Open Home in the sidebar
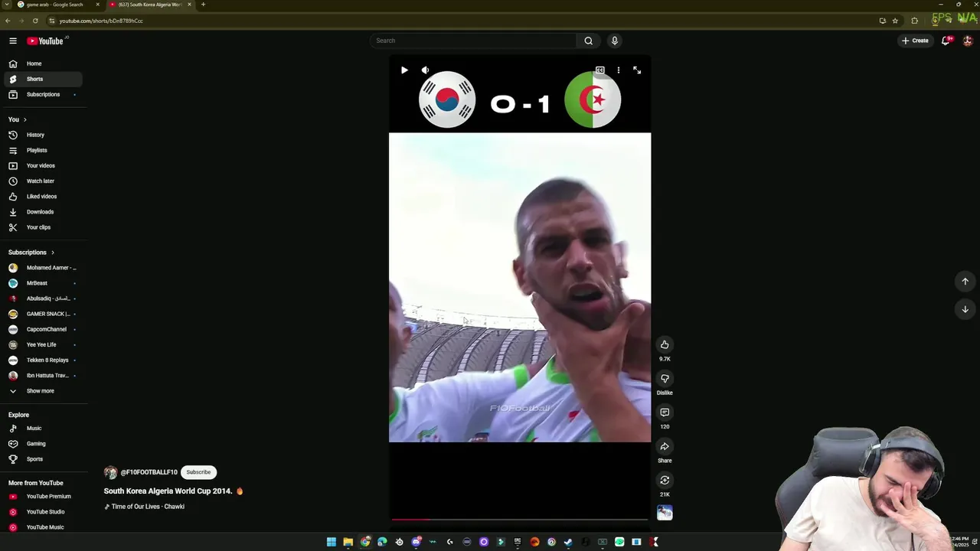The image size is (980, 551). tap(42, 64)
